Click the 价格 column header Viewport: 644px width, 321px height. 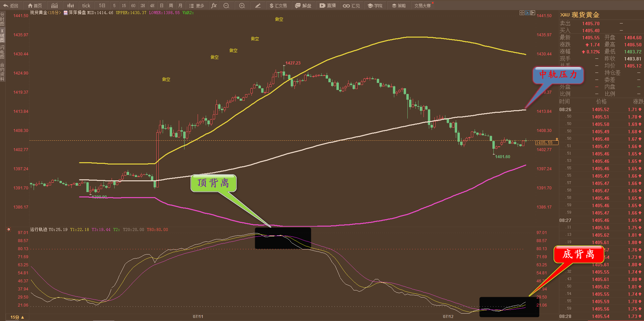point(601,101)
